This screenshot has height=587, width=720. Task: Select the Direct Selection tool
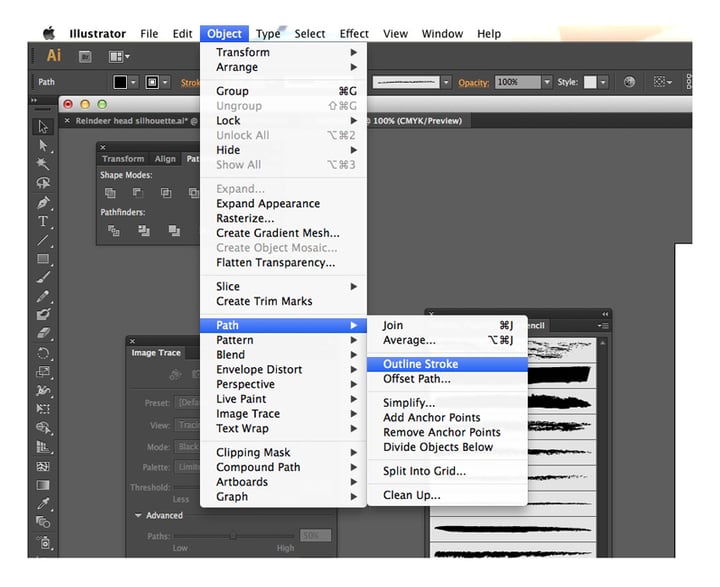[x=43, y=146]
